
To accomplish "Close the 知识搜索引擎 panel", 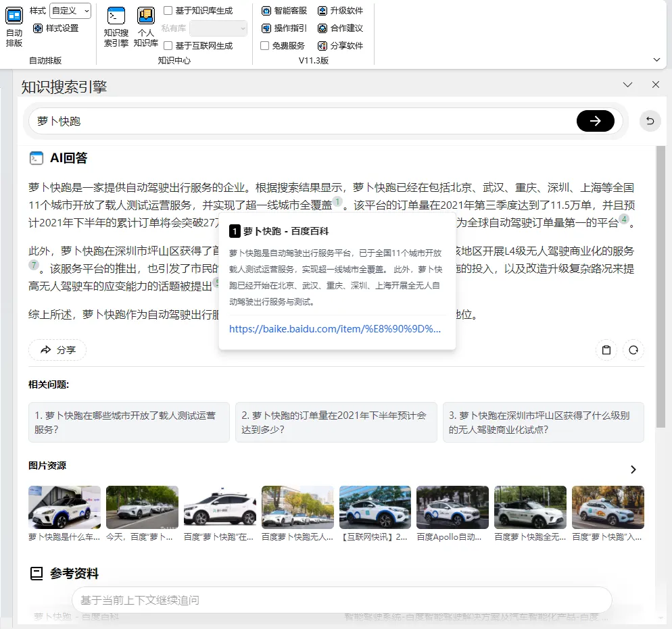I will (x=656, y=84).
